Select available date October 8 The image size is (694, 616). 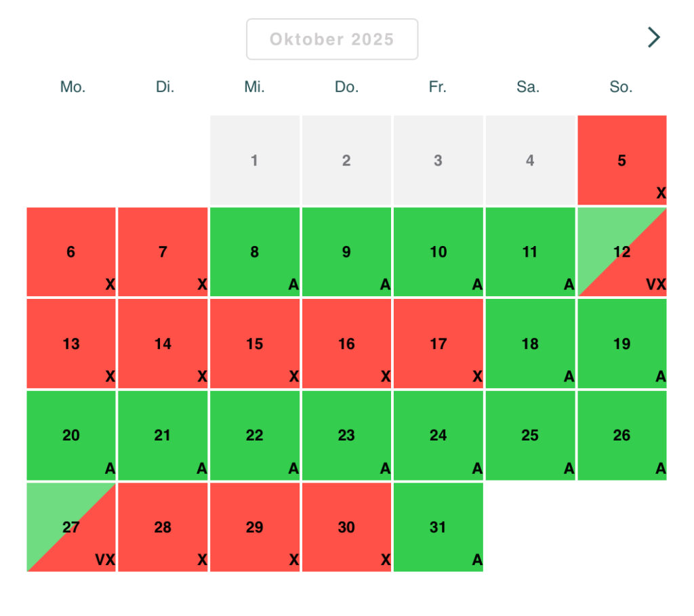point(255,252)
